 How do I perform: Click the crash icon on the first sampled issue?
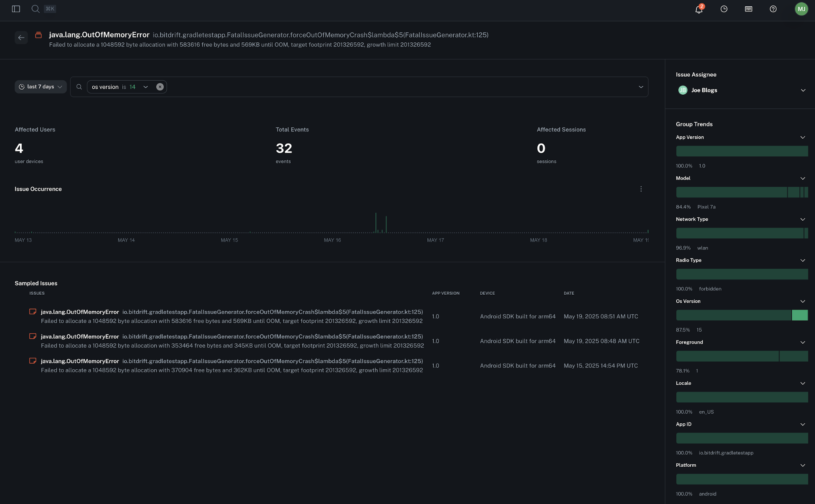[x=33, y=312]
